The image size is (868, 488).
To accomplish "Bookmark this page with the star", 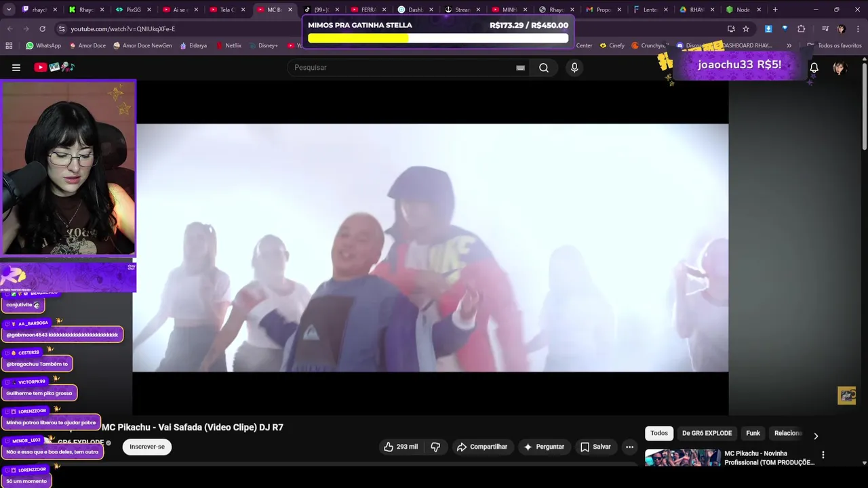I will click(x=746, y=28).
